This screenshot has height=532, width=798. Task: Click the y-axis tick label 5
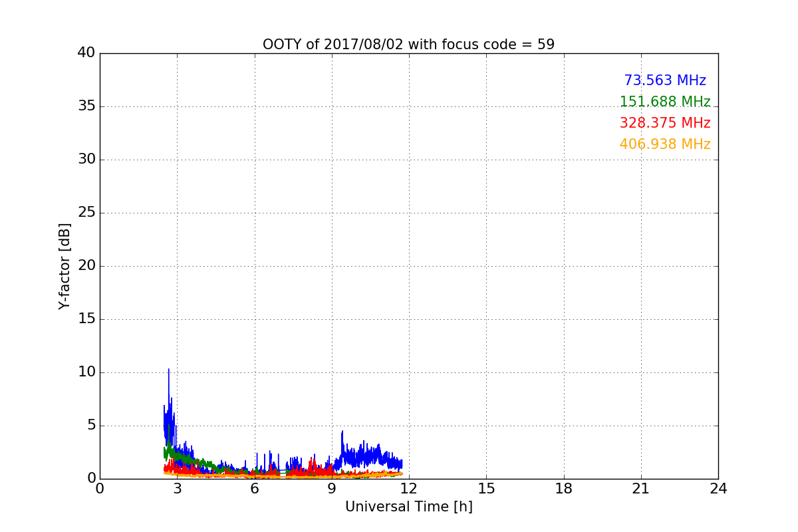[x=90, y=426]
